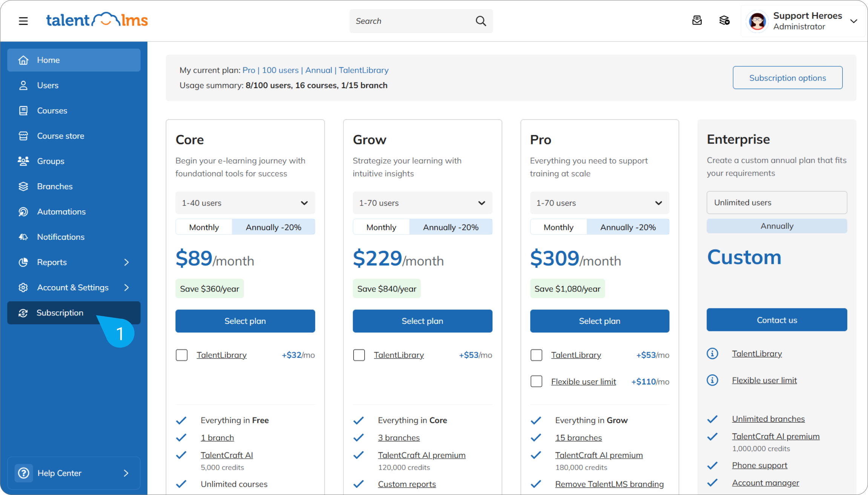The image size is (868, 495).
Task: Expand the Reports submenu arrow
Action: pos(127,262)
